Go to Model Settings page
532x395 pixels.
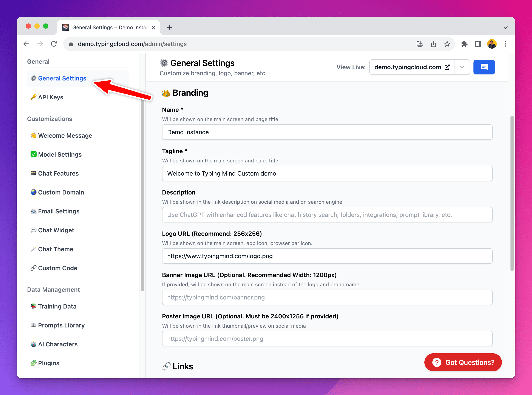[60, 154]
